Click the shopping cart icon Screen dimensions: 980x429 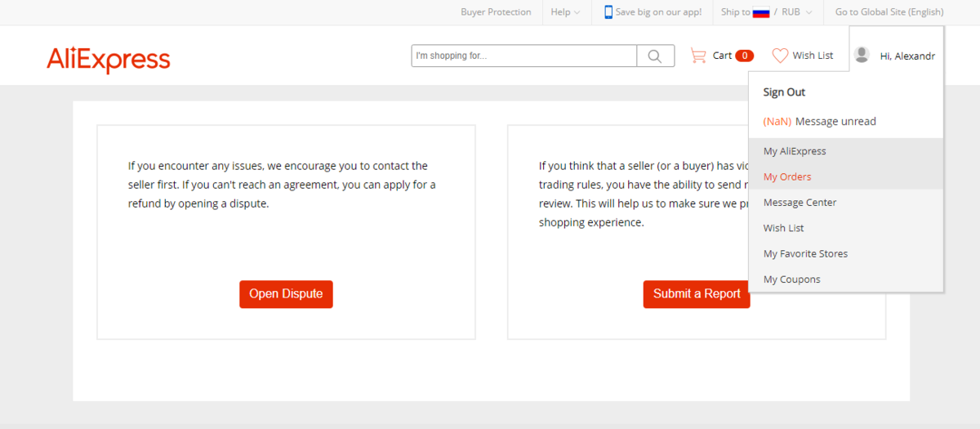coord(698,56)
